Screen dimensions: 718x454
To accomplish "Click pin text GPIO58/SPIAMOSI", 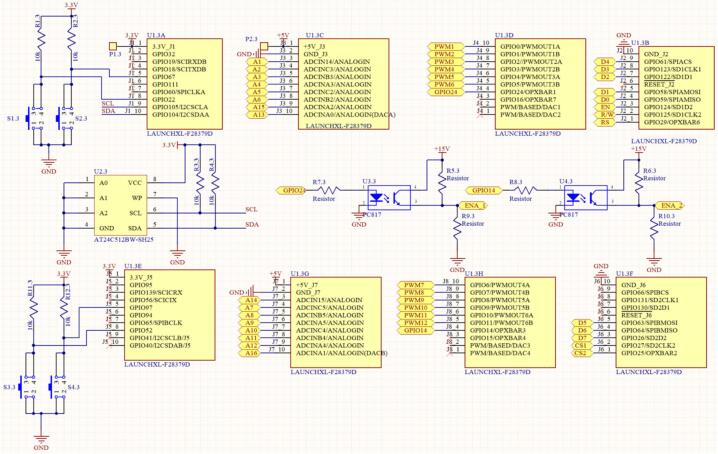I will click(x=672, y=92).
